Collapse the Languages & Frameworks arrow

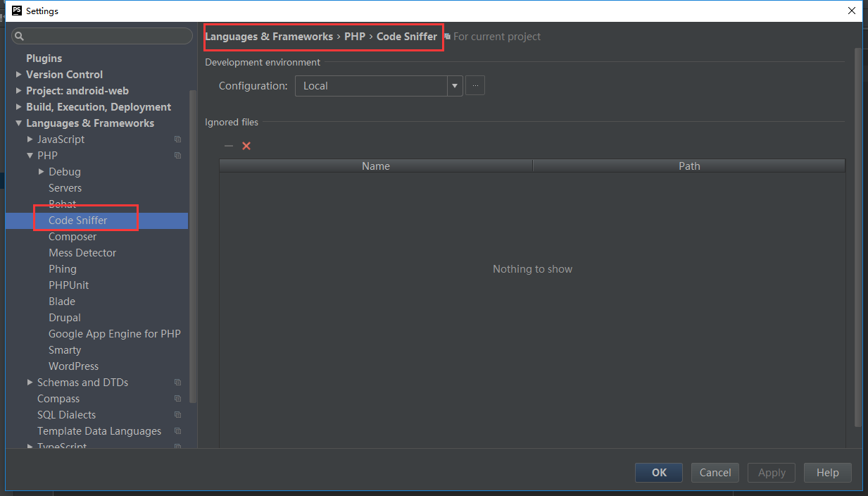coord(18,123)
